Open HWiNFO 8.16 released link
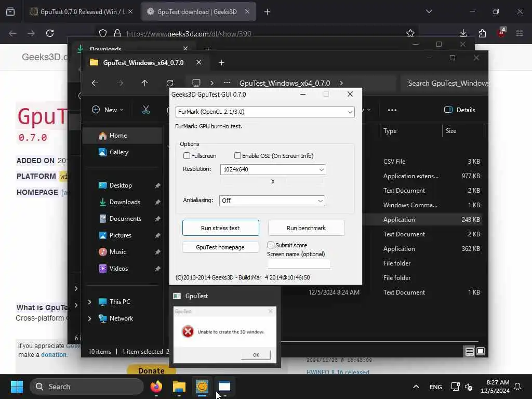The image size is (532, 399). click(338, 372)
